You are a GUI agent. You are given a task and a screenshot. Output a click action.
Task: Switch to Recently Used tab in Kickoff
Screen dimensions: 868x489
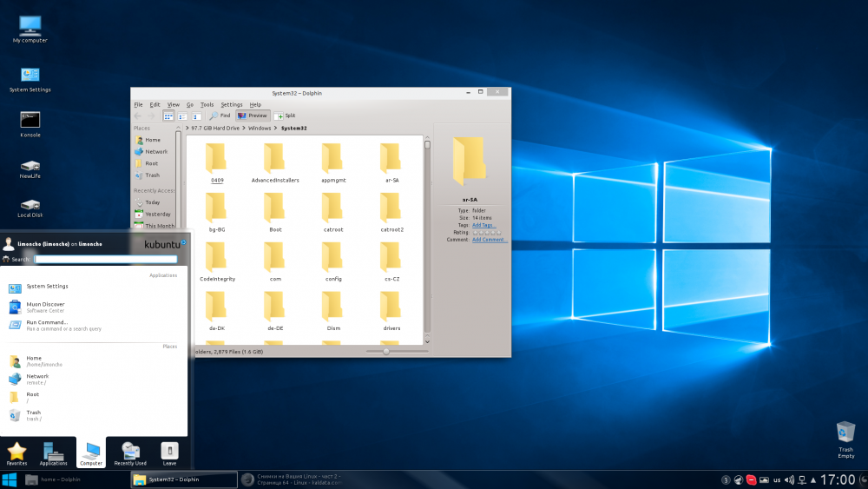130,453
